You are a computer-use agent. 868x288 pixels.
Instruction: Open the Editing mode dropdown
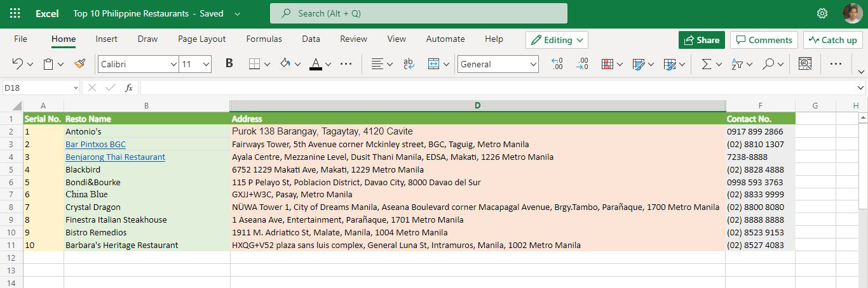tap(557, 40)
